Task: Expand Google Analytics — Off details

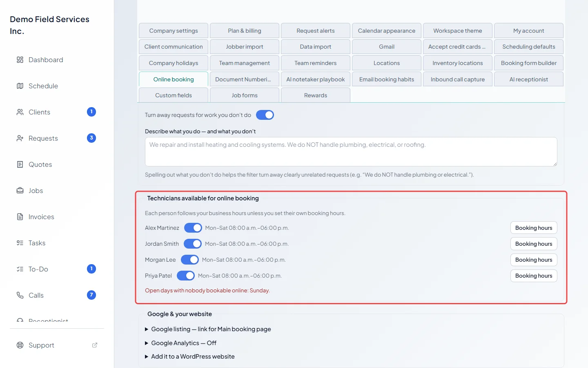Action: (180, 343)
